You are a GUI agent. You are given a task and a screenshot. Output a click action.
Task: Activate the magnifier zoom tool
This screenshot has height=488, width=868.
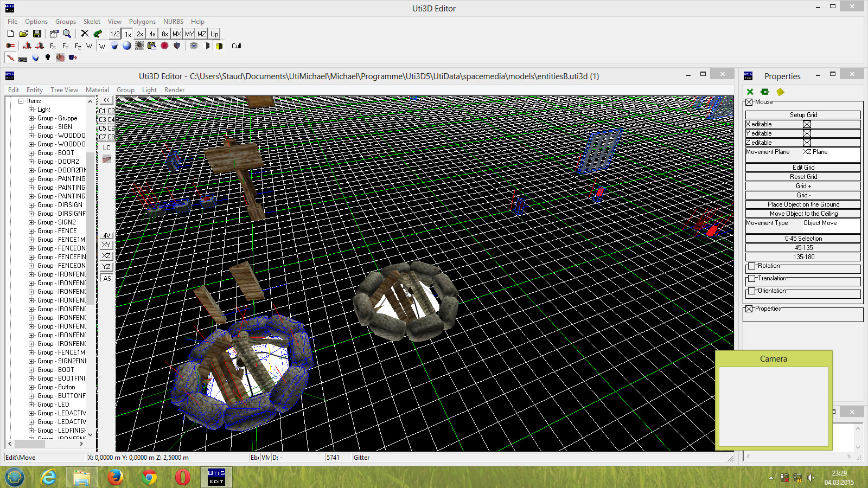coord(66,33)
